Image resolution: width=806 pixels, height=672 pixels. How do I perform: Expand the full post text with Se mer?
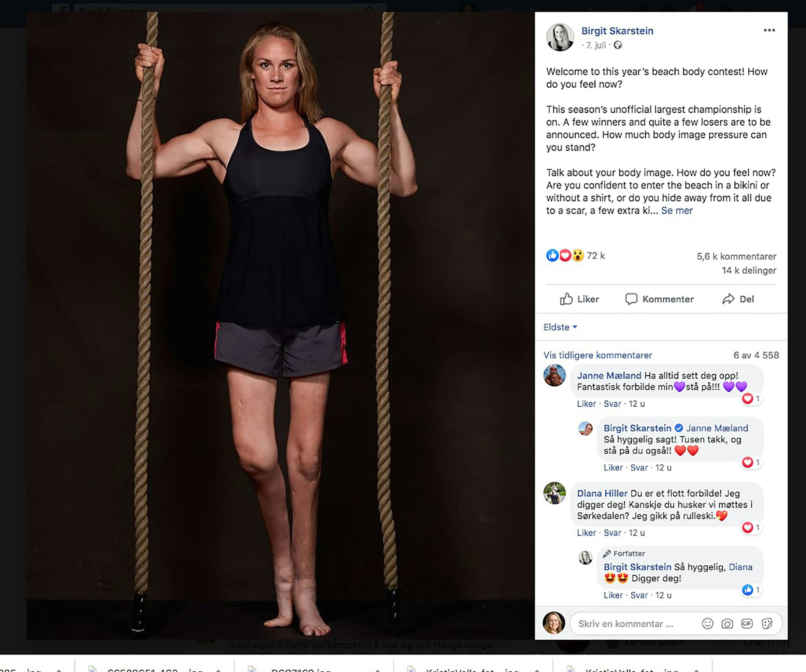point(677,211)
